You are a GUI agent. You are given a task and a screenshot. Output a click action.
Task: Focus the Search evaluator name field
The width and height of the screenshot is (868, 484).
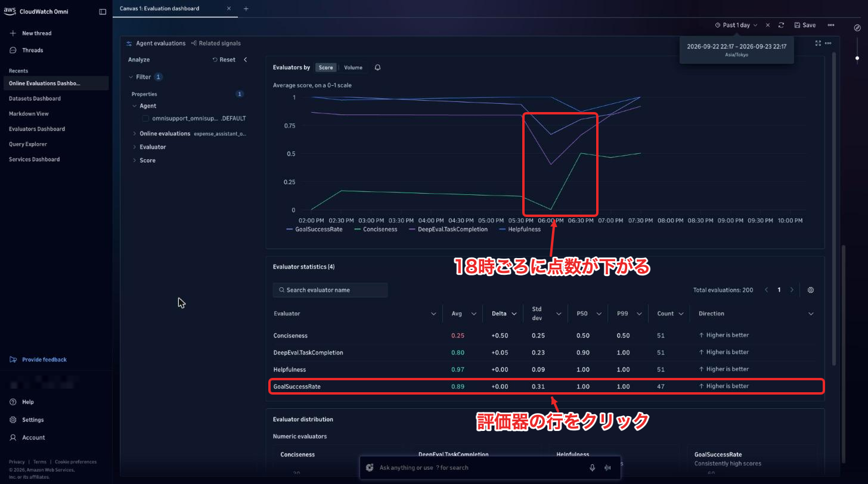(330, 290)
